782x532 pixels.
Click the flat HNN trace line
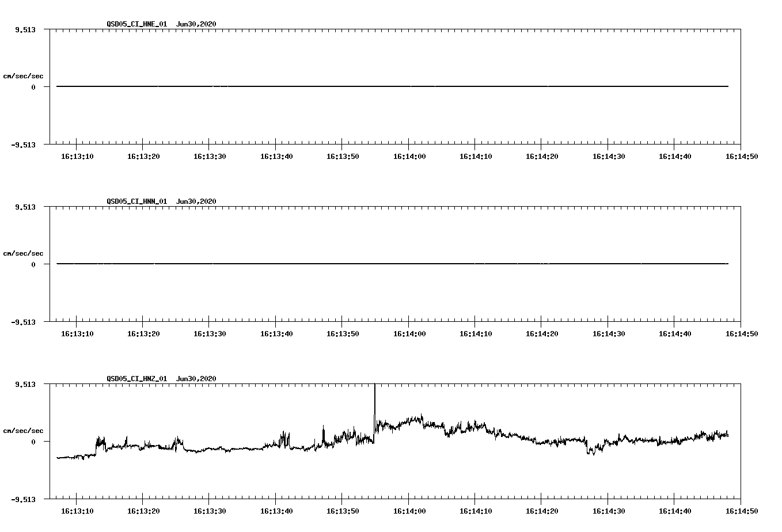(x=392, y=264)
